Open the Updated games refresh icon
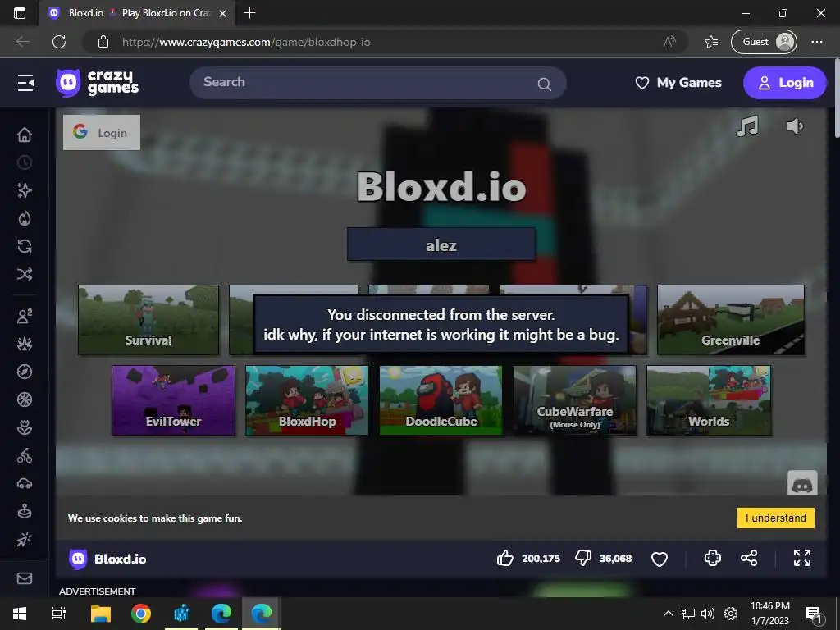 tap(25, 246)
